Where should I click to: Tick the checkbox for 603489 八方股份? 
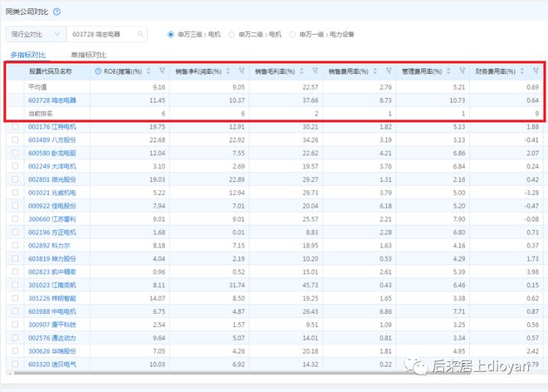click(16, 140)
